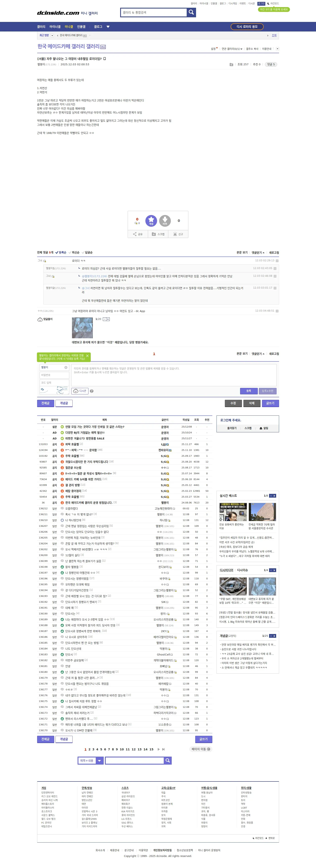
Task: Click previous arrow in 실시간 베스트 panel
Action: tap(271, 496)
